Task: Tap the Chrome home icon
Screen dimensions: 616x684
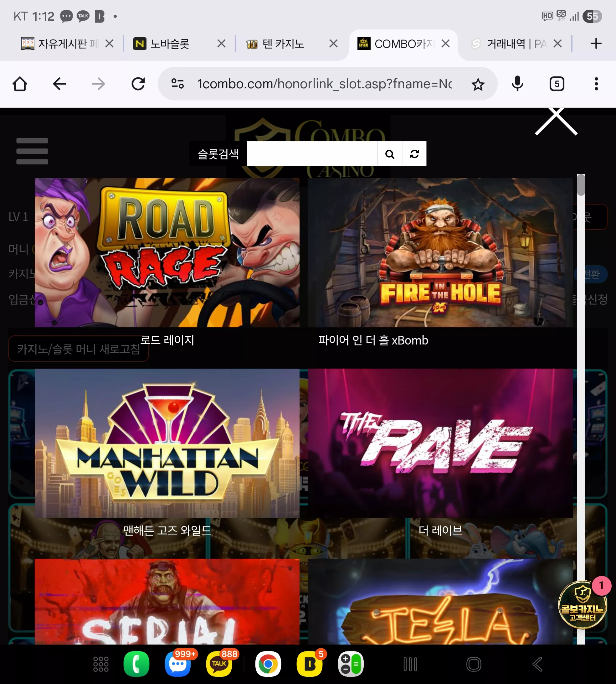Action: coord(20,84)
